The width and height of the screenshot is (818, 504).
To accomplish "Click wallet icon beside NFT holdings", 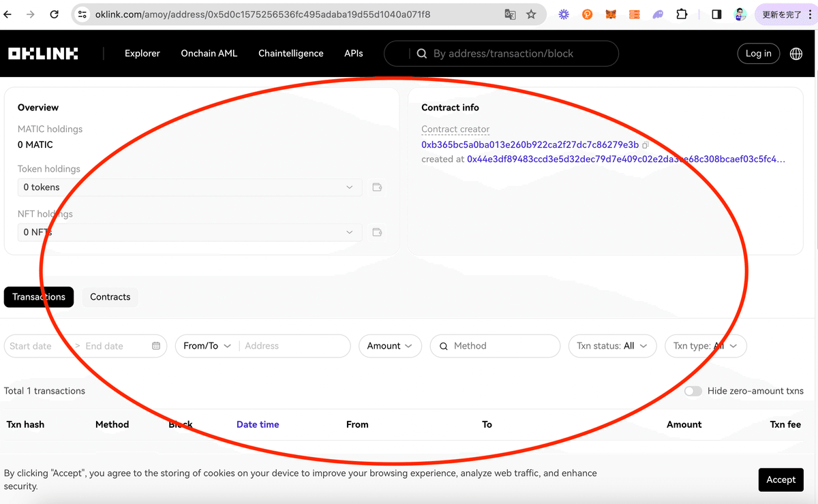I will [x=377, y=232].
